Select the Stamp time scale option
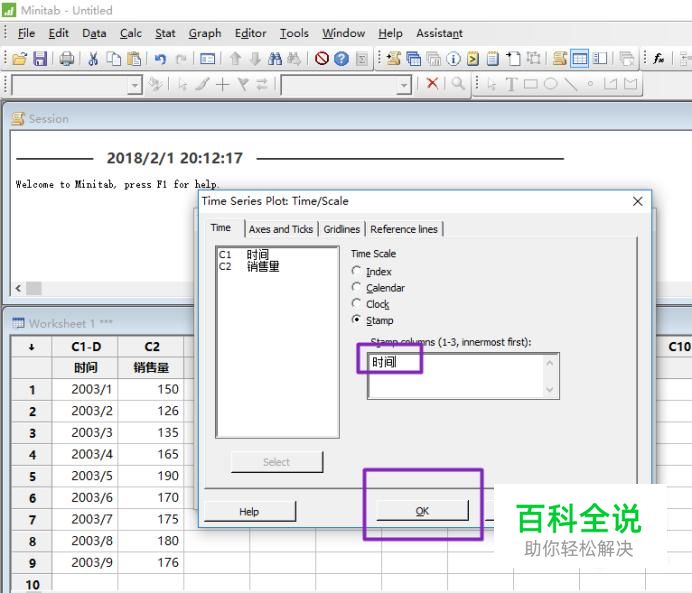The width and height of the screenshot is (692, 593). [x=372, y=320]
